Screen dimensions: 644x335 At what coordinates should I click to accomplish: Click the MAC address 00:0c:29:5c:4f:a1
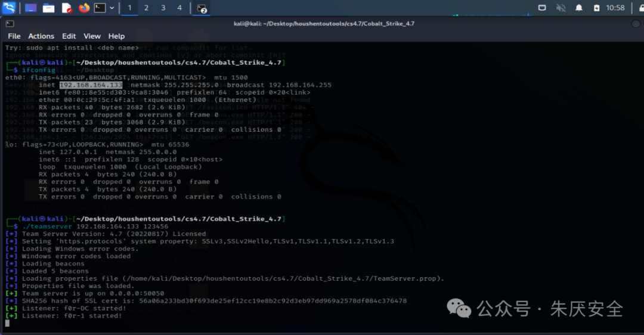click(99, 100)
